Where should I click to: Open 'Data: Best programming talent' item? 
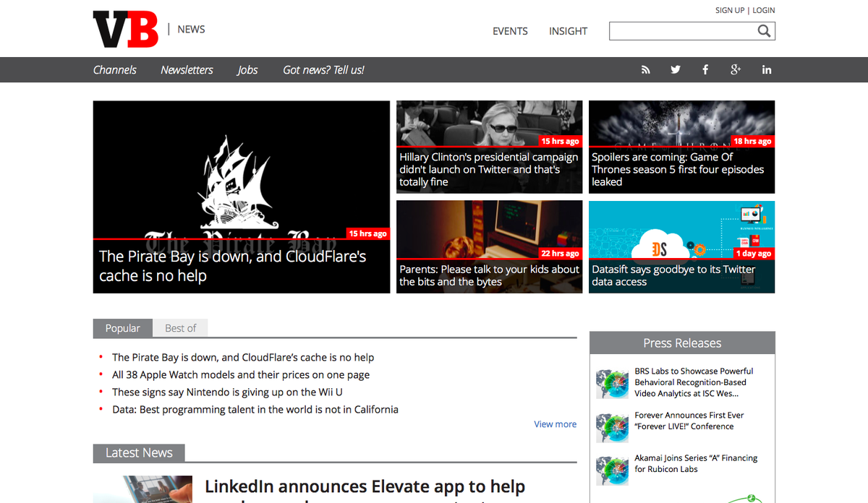[x=255, y=409]
